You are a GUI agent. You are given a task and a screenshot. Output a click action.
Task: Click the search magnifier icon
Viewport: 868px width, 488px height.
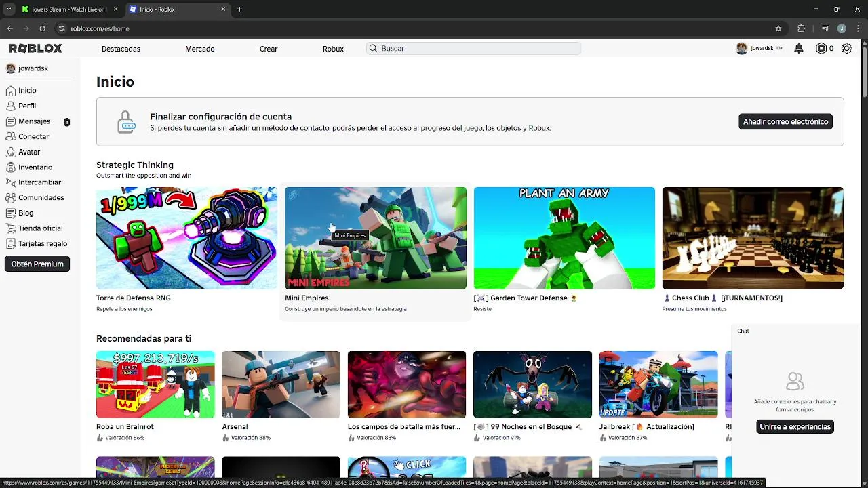[372, 48]
